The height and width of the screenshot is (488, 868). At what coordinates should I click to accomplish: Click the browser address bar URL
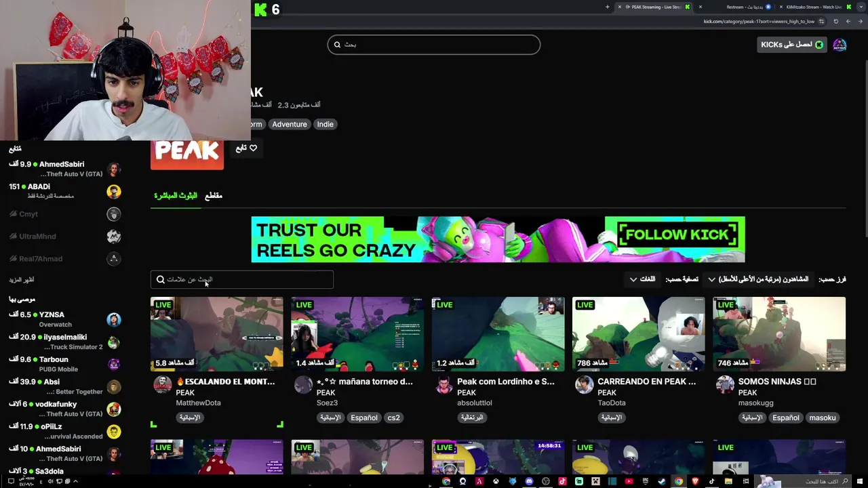tap(759, 21)
